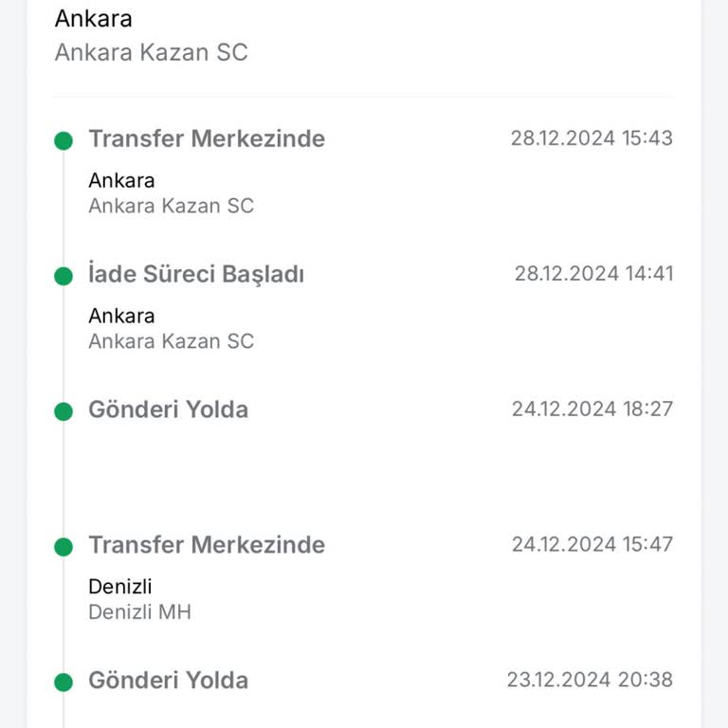Select Gönderi Yolda title dated 23.12.2024
728x728 pixels.
[168, 681]
